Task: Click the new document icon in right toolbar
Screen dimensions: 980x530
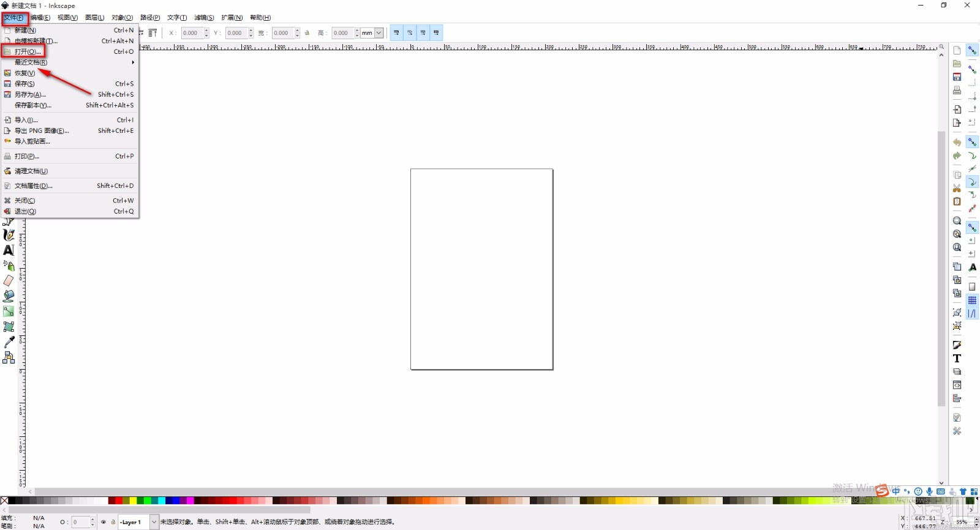Action: [957, 50]
